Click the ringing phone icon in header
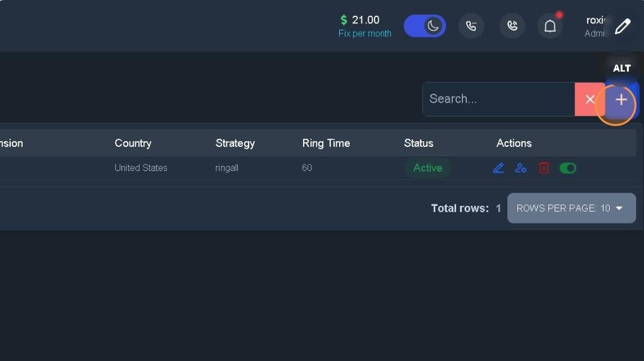This screenshot has width=644, height=361. [512, 26]
